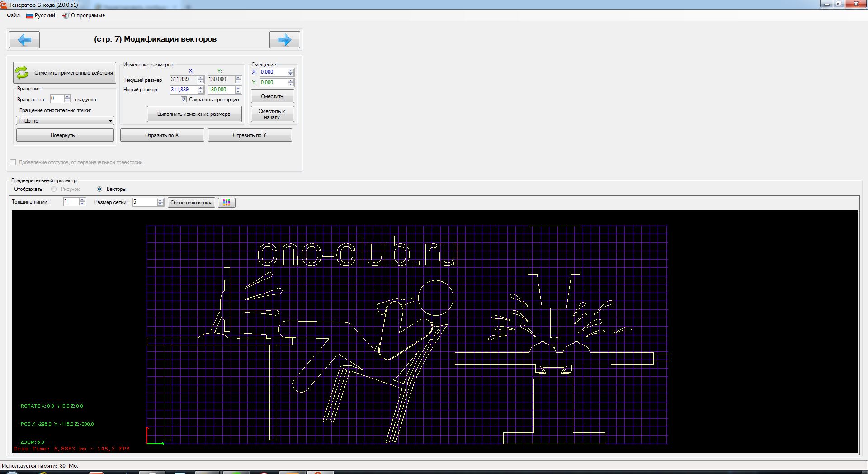868x474 pixels.
Task: Click the Текущий размер X field
Action: point(184,79)
